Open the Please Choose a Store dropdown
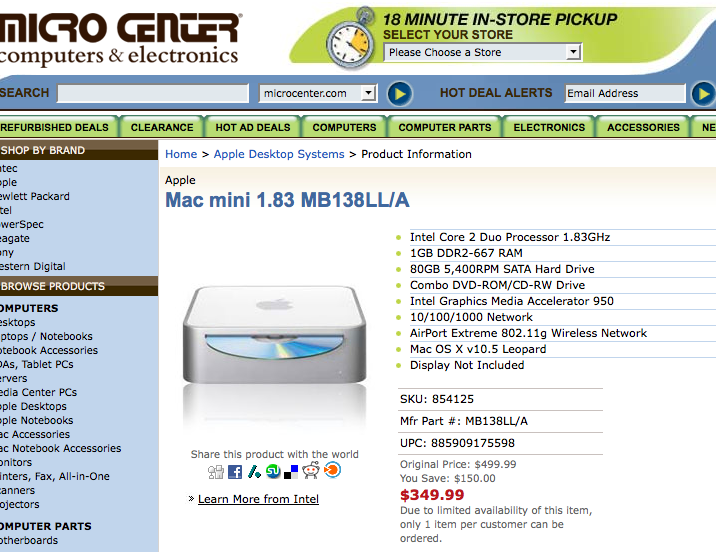Viewport: 716px width, 552px height. tap(482, 53)
